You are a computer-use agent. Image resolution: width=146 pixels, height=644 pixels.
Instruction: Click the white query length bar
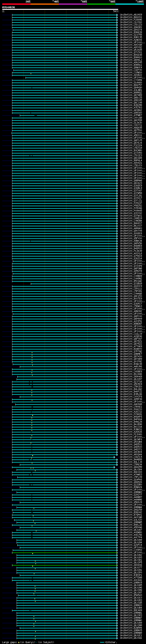[60, 10]
